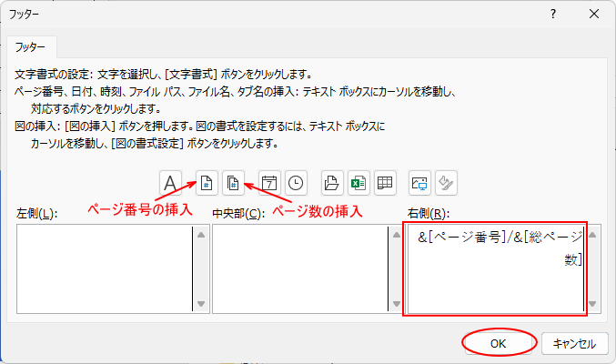Click up arrow of the 左側 box scrollbar
Screen dimensions: 616x364
point(201,235)
